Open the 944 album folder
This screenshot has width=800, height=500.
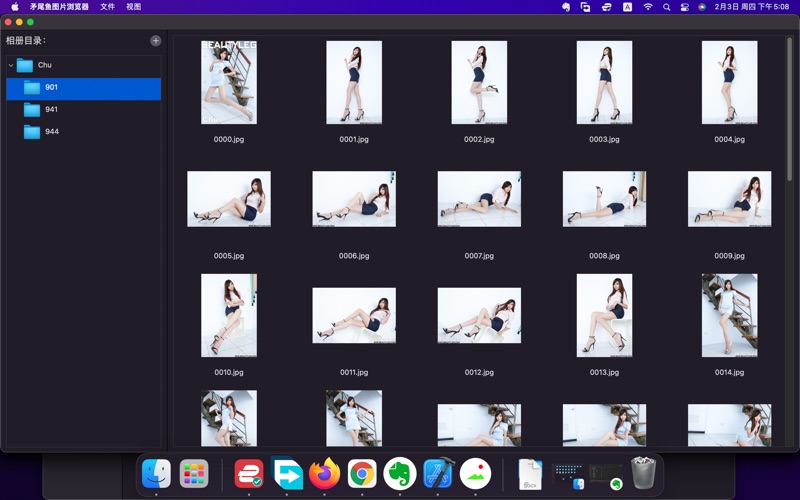pos(51,131)
